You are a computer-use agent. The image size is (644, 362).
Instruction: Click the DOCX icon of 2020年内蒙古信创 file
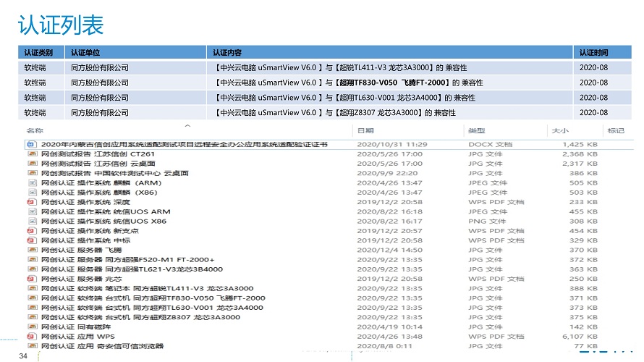tap(32, 144)
